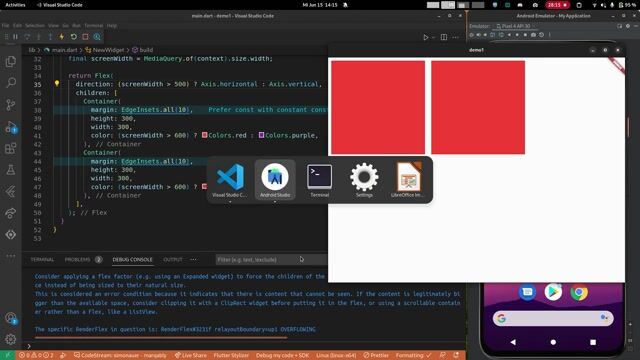This screenshot has height=360, width=640.
Task: Click the debug console filter field
Action: (271, 260)
